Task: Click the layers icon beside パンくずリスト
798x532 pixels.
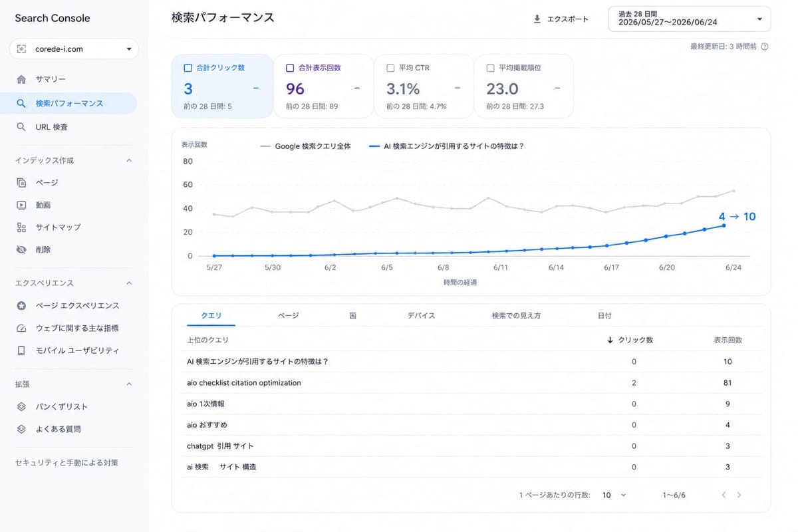Action: point(21,406)
